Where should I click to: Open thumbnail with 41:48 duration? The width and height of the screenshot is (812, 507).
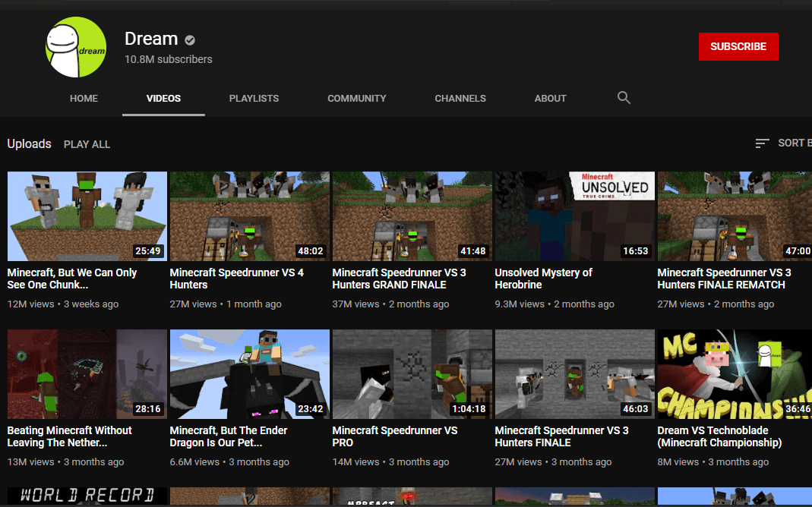point(412,216)
